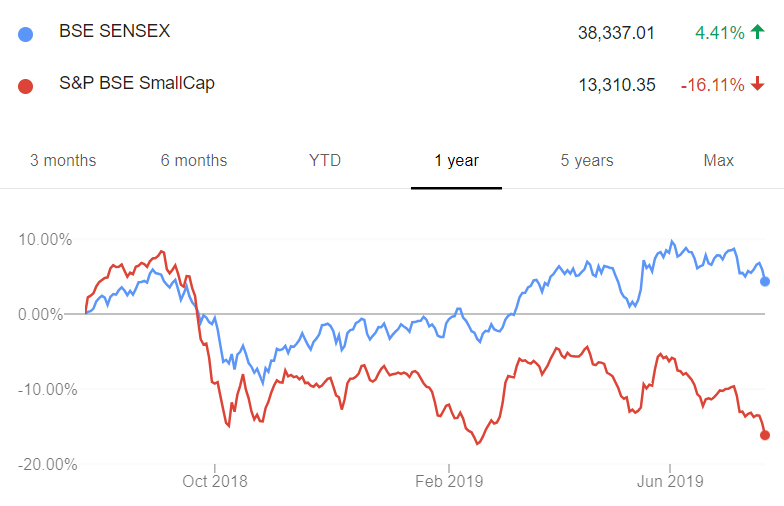Switch to the 6 months range
This screenshot has width=784, height=506.
(x=194, y=160)
